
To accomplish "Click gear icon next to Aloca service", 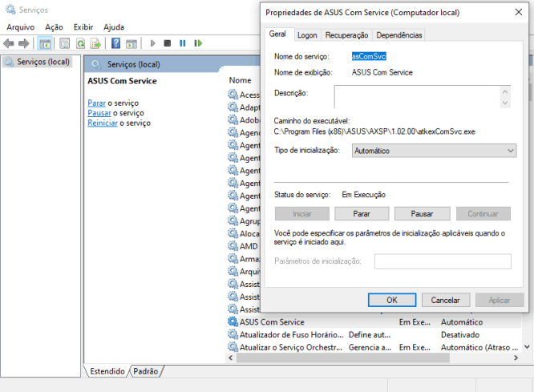I will [233, 233].
